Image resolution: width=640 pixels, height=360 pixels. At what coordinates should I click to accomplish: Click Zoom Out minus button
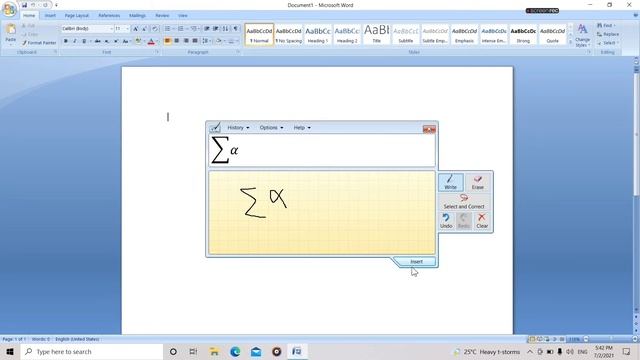[x=586, y=339]
